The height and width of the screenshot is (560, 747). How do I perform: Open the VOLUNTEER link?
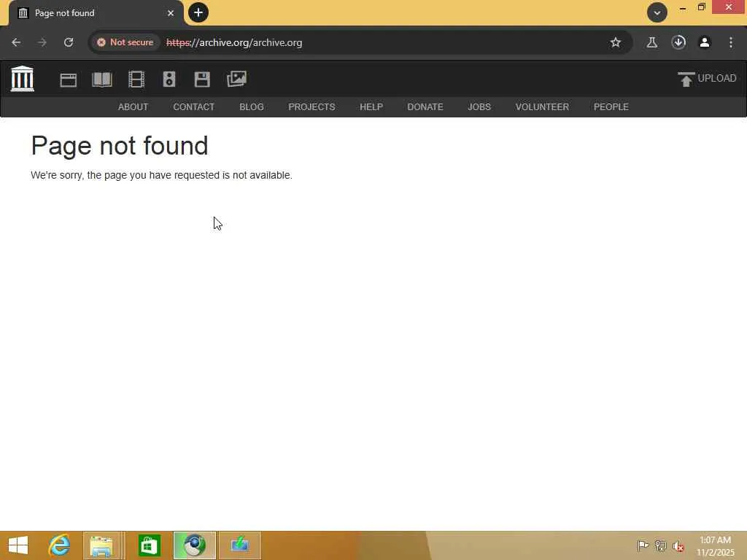[x=542, y=107]
